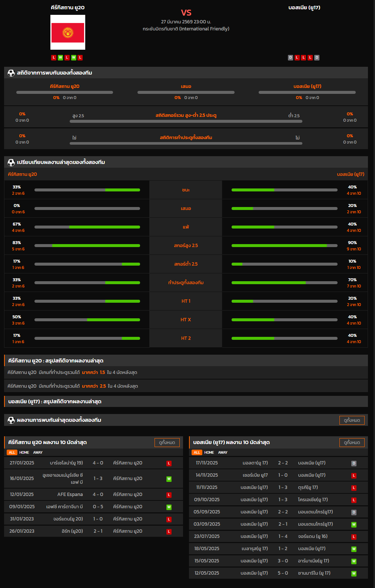This screenshot has height=588, width=375.
Task: Switch to HOME filter in Kyrgyzstan U20 results
Action: tap(24, 453)
